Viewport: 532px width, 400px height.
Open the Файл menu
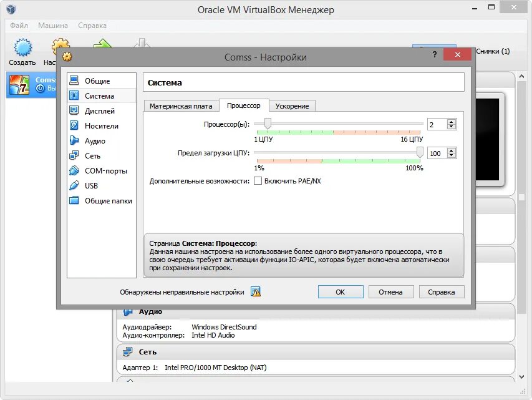19,26
